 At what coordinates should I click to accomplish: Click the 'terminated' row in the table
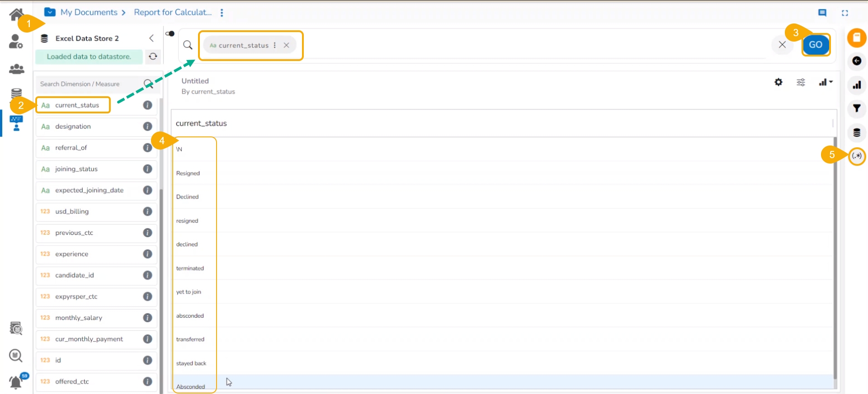[502, 268]
